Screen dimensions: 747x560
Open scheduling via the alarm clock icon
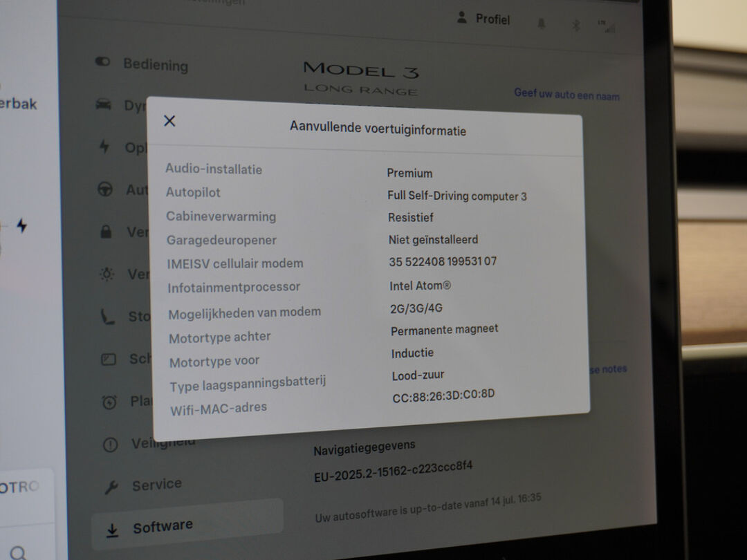pos(109,402)
